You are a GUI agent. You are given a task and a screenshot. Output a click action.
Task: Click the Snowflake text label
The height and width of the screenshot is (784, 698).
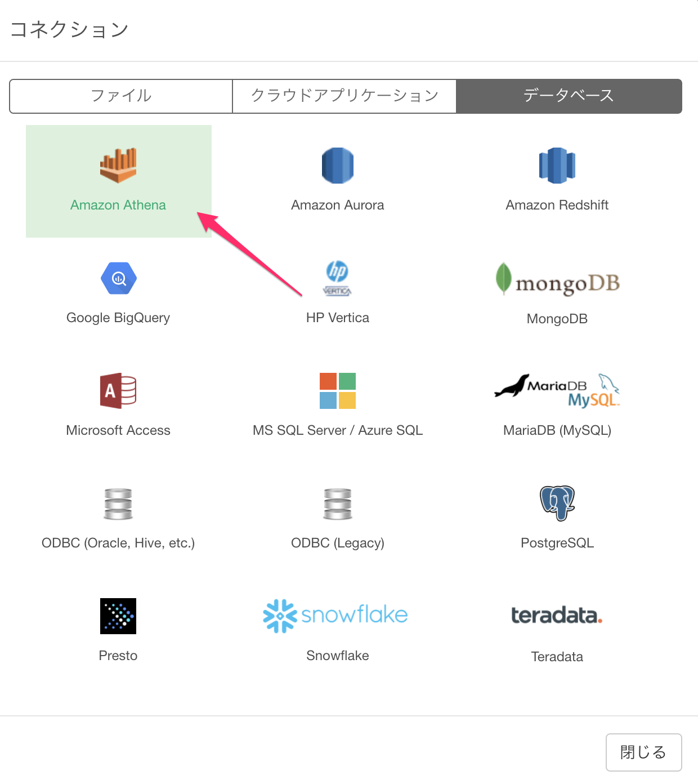tap(338, 656)
